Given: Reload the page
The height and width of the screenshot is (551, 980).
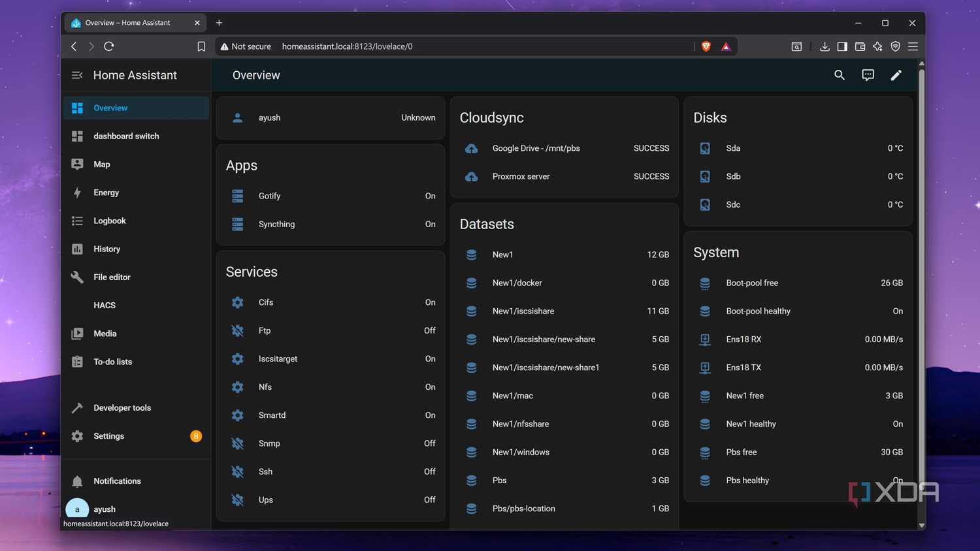Looking at the screenshot, I should [x=109, y=46].
